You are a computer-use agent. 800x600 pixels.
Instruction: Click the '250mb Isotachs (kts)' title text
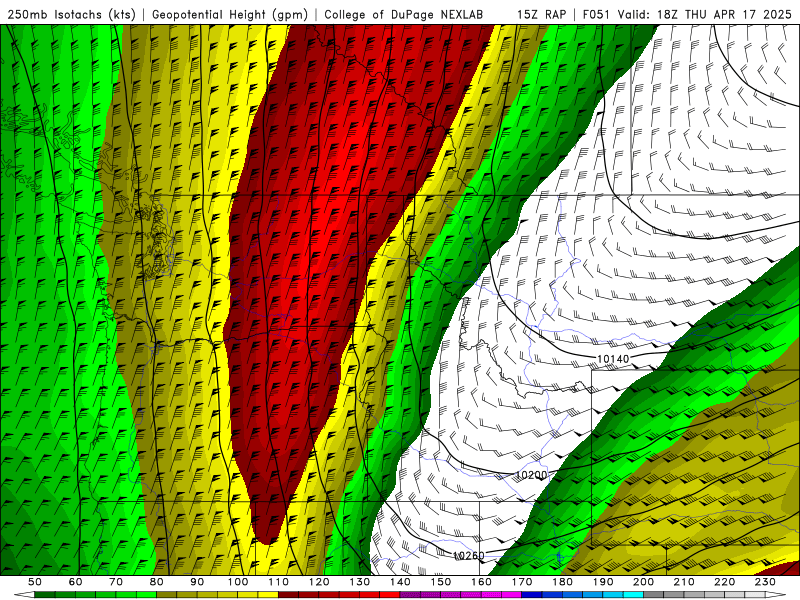pyautogui.click(x=71, y=14)
